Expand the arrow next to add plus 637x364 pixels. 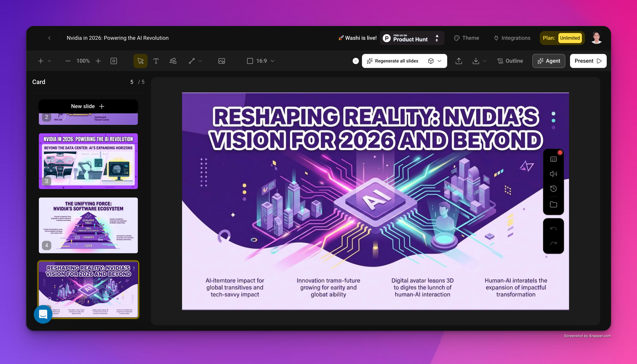(x=49, y=61)
